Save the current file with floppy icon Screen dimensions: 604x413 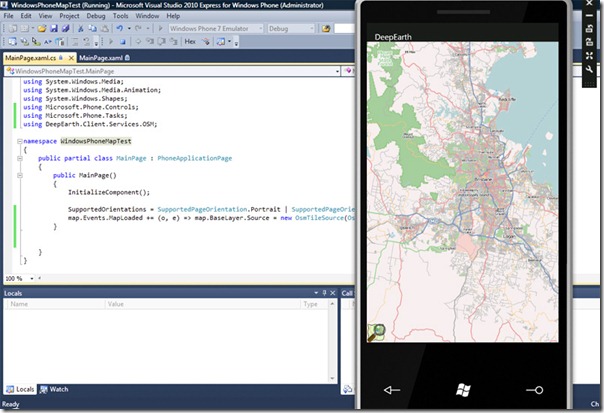tap(54, 29)
